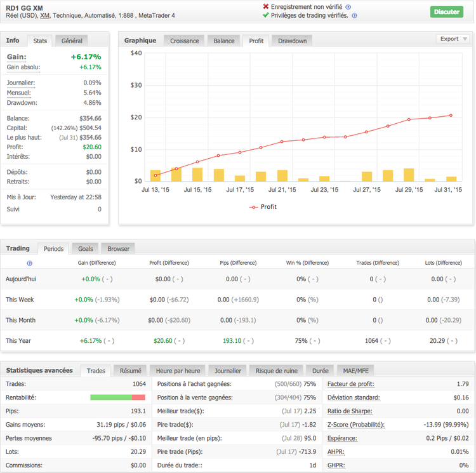Viewport: 476px width, 473px height.
Task: Toggle the Profit series legend marker
Action: [x=254, y=207]
